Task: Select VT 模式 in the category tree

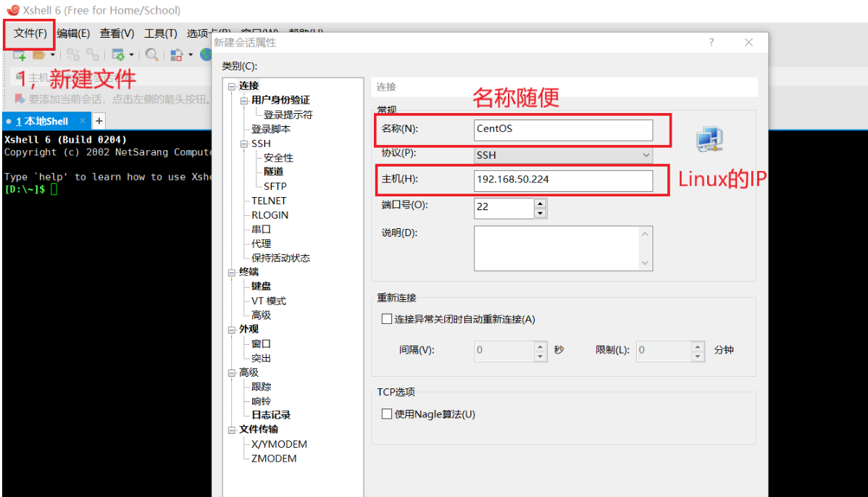Action: pos(269,301)
